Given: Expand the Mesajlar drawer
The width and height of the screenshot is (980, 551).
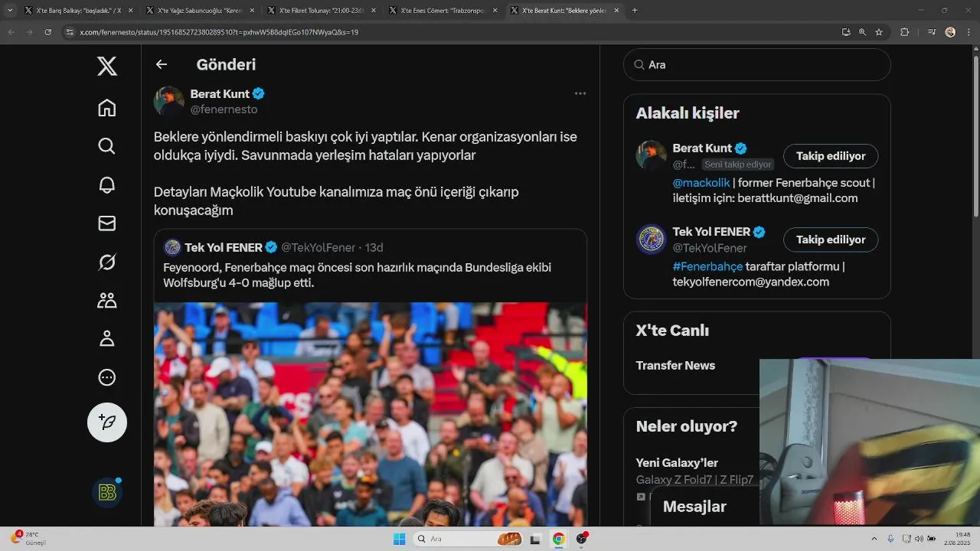Looking at the screenshot, I should tap(694, 507).
